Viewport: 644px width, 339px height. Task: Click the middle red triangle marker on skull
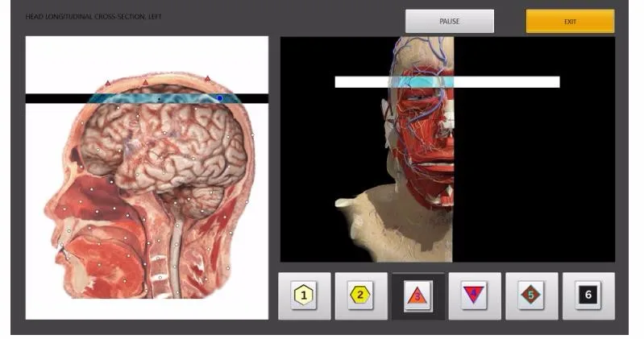(145, 82)
